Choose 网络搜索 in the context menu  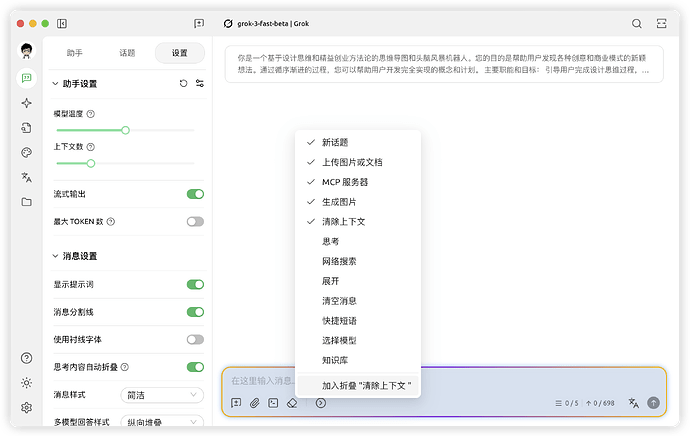pos(358,261)
